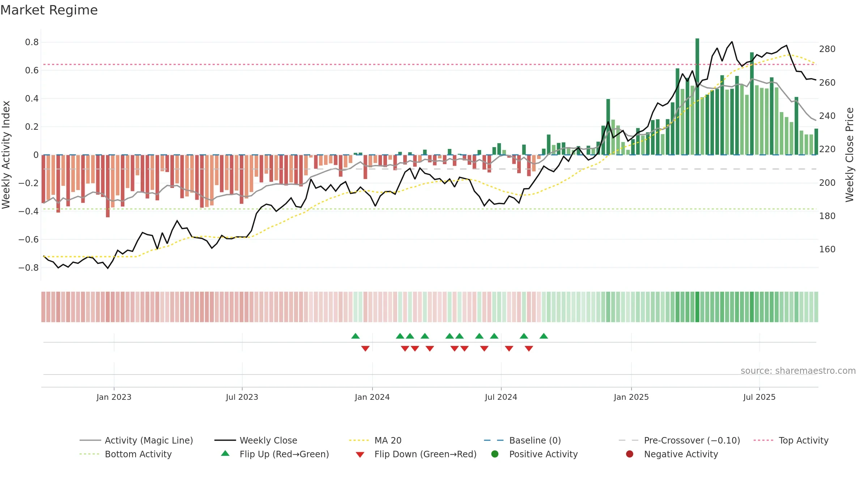Click the −0.8 tick on the activity axis
The width and height of the screenshot is (868, 488).
point(29,267)
